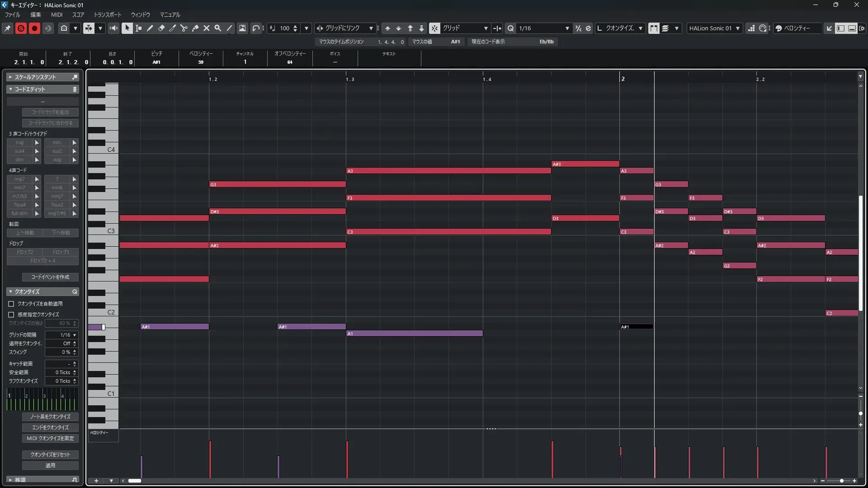Open the トランスポート menu
Screen dimensions: 868x488
coord(107,14)
